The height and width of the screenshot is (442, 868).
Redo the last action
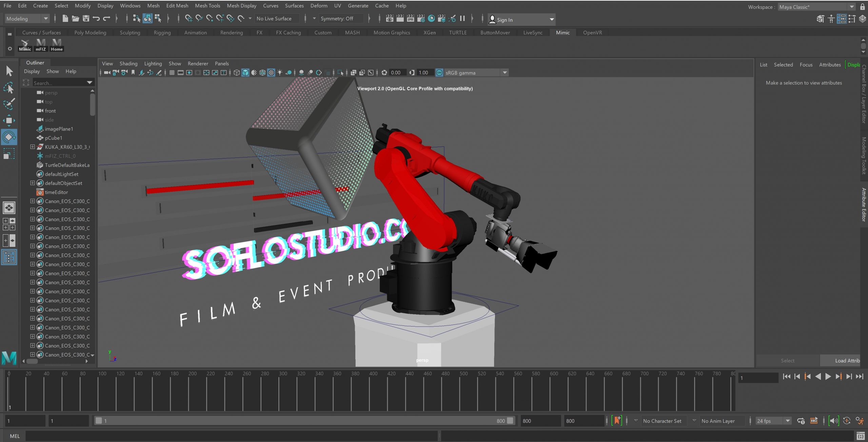(107, 19)
